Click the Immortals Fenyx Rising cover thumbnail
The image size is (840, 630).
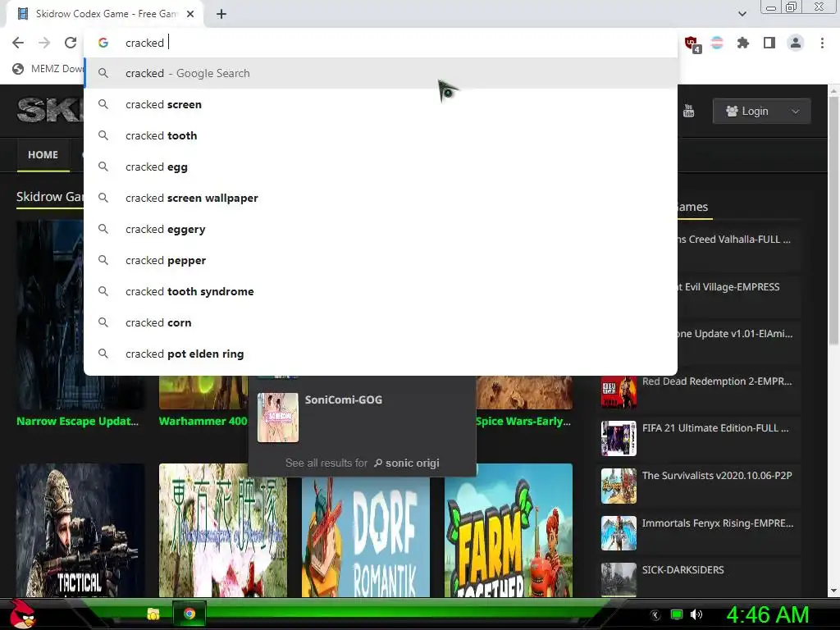coord(619,533)
